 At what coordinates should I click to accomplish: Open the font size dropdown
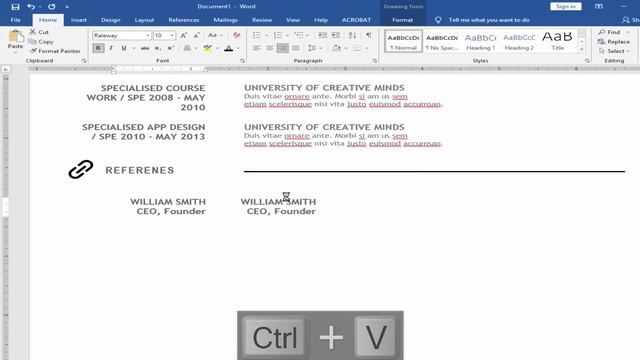[172, 36]
